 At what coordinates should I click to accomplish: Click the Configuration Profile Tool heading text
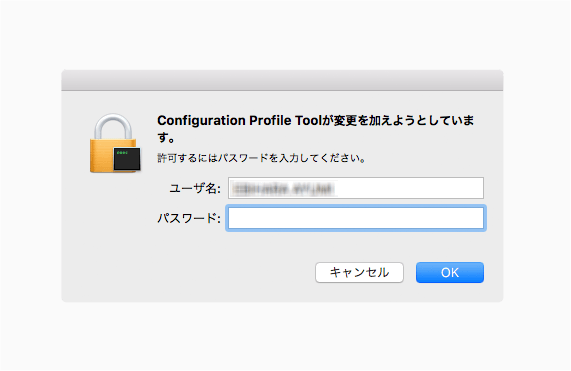pyautogui.click(x=315, y=129)
